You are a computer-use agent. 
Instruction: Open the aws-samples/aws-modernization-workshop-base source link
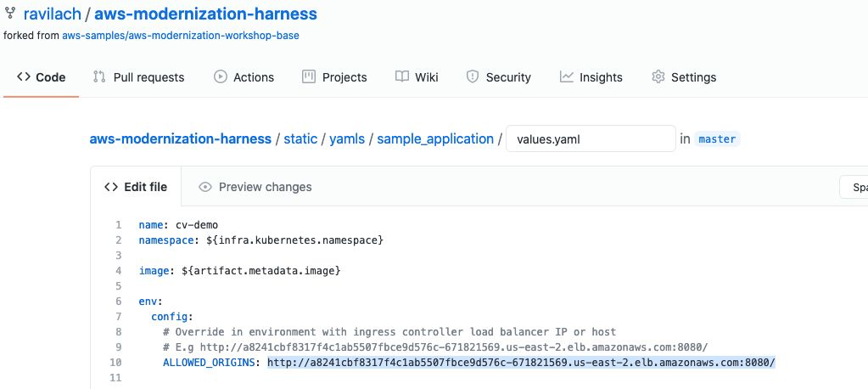click(181, 36)
